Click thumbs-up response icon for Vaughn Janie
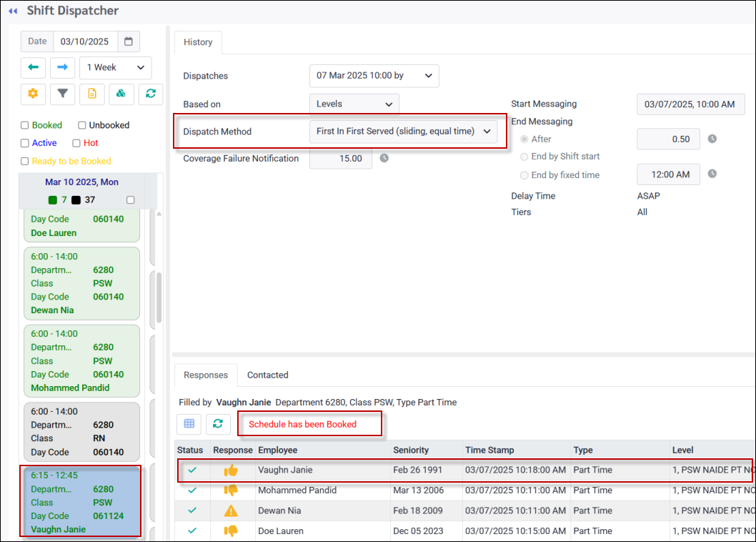The image size is (756, 542). pos(231,470)
